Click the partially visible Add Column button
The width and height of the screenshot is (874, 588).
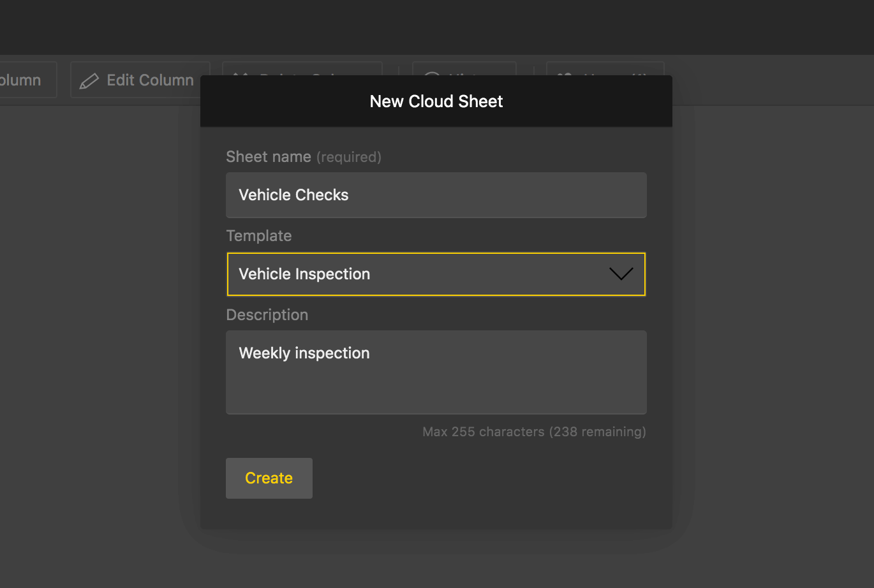pyautogui.click(x=26, y=80)
